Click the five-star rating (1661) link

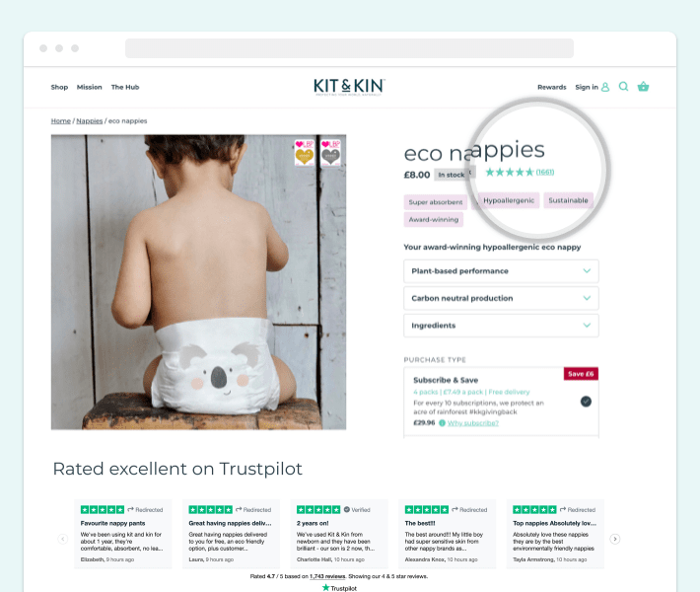point(520,172)
